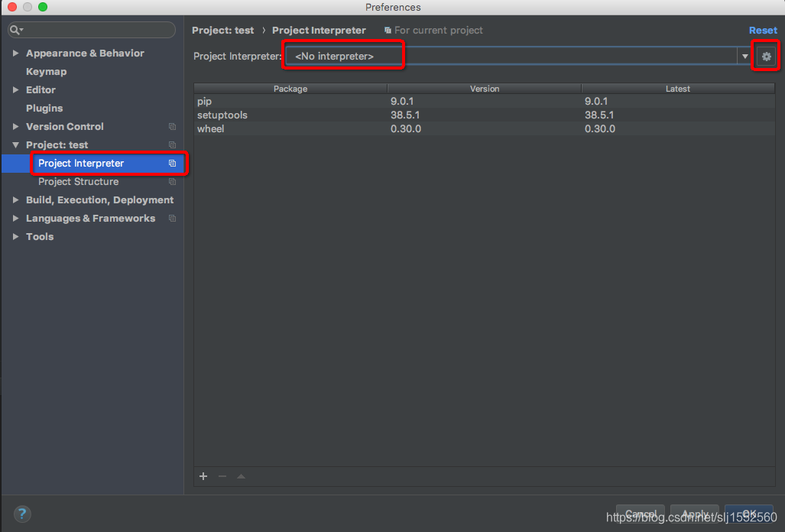Viewport: 785px width, 532px height.
Task: Sort by Version column header
Action: coord(485,89)
